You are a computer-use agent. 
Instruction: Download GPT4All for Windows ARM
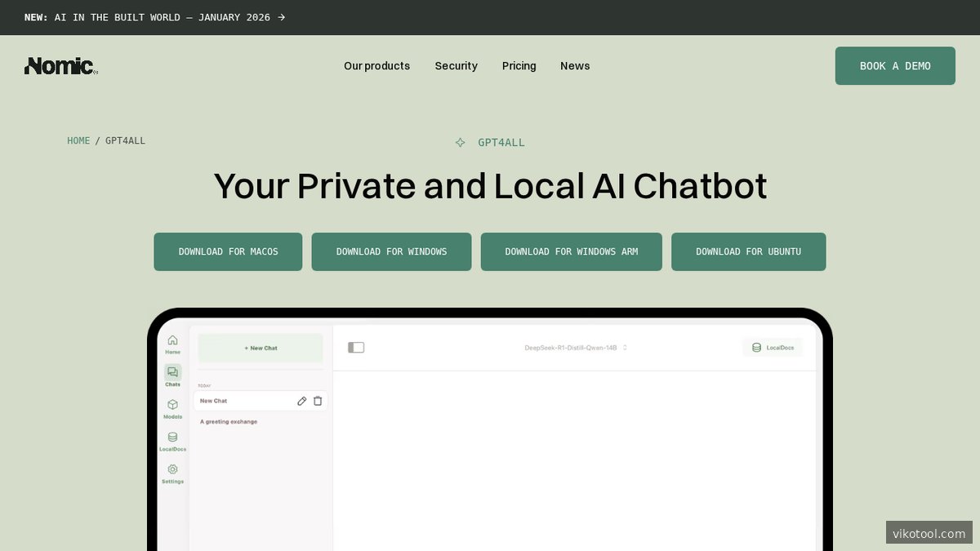(x=571, y=251)
